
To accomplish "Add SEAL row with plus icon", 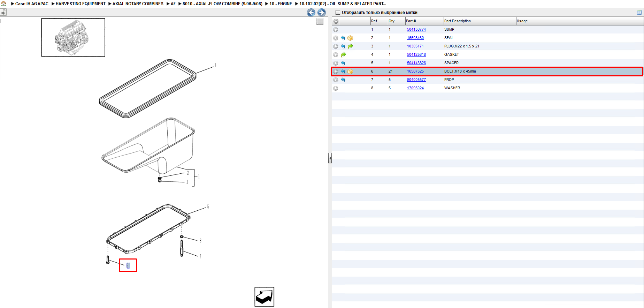I will (336, 38).
